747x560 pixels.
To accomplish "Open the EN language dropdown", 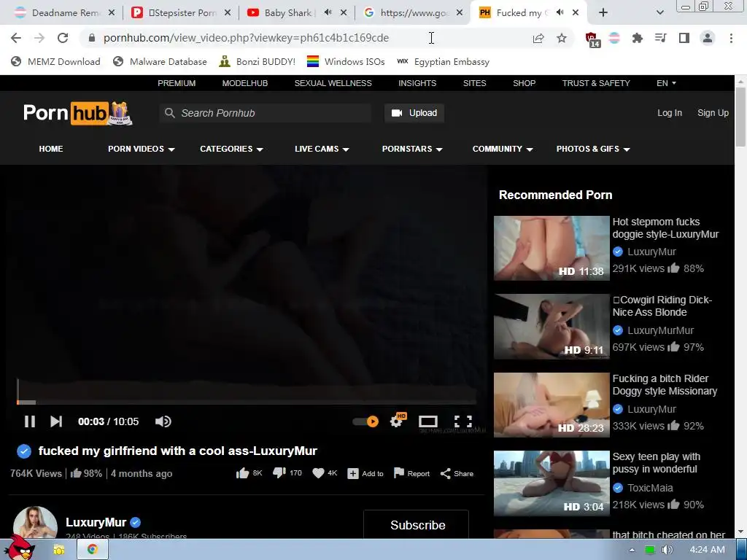I will (x=666, y=83).
